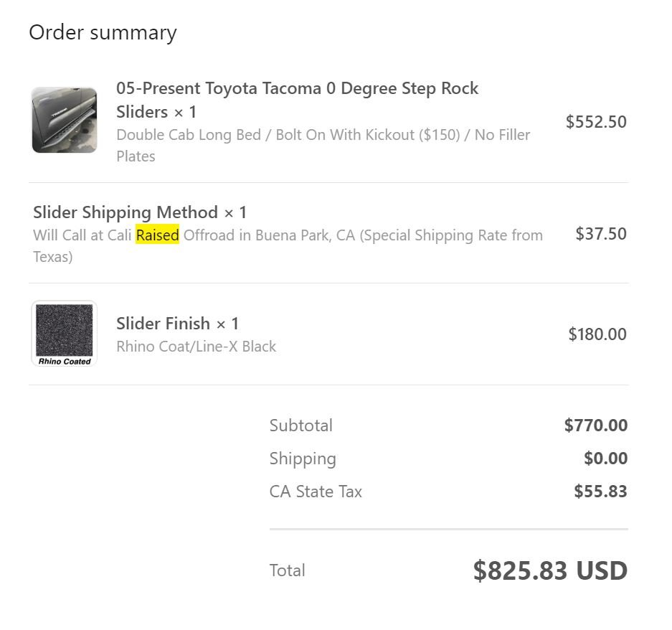Click the Tacoma rock sliders product thumbnail
Viewport: 672px width, 630px height.
[x=65, y=120]
